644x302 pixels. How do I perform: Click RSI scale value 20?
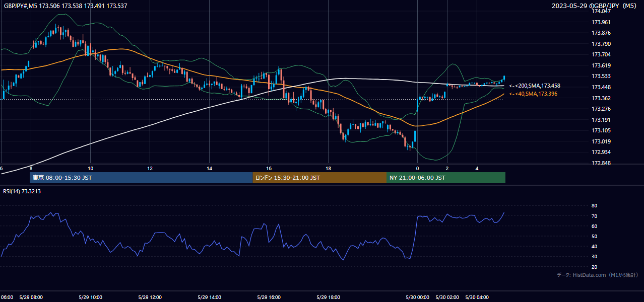(x=595, y=267)
